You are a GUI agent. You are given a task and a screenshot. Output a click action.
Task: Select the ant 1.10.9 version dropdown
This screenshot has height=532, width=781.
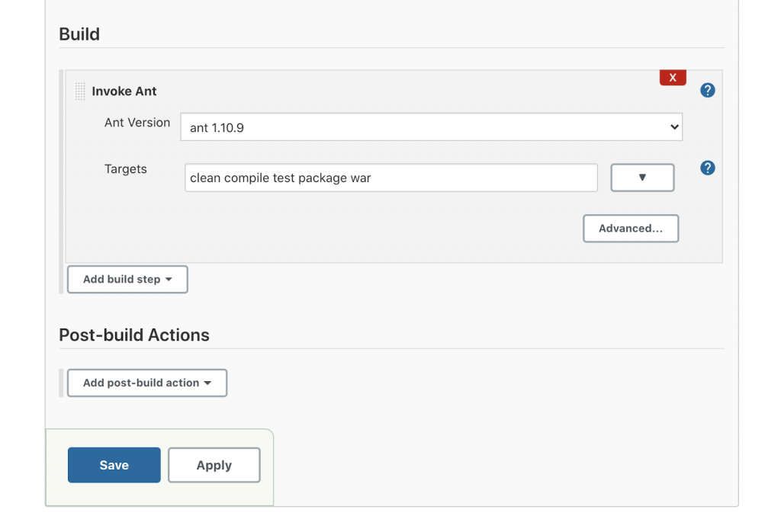pyautogui.click(x=431, y=127)
